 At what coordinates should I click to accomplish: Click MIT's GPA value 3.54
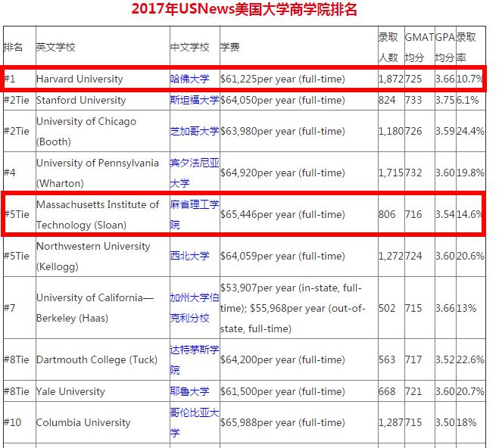[445, 215]
